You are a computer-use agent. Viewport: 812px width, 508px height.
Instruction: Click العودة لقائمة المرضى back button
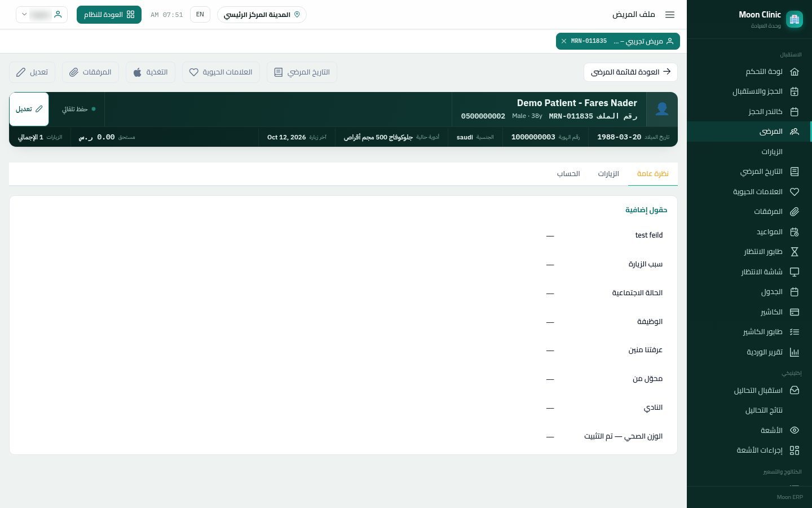pyautogui.click(x=630, y=72)
